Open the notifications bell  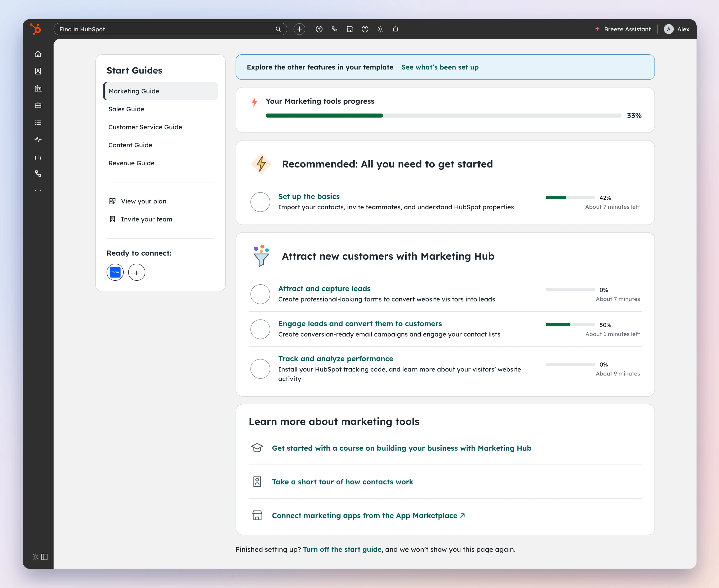pos(395,29)
